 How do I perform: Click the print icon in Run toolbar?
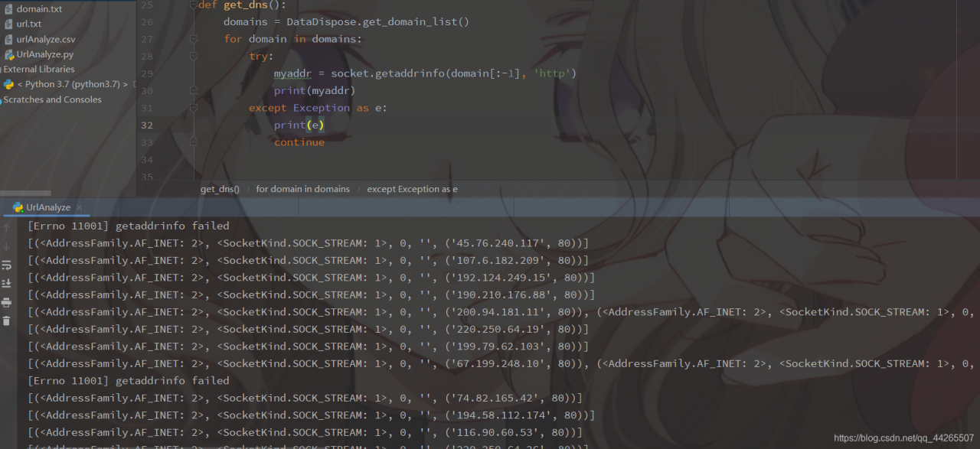[7, 302]
